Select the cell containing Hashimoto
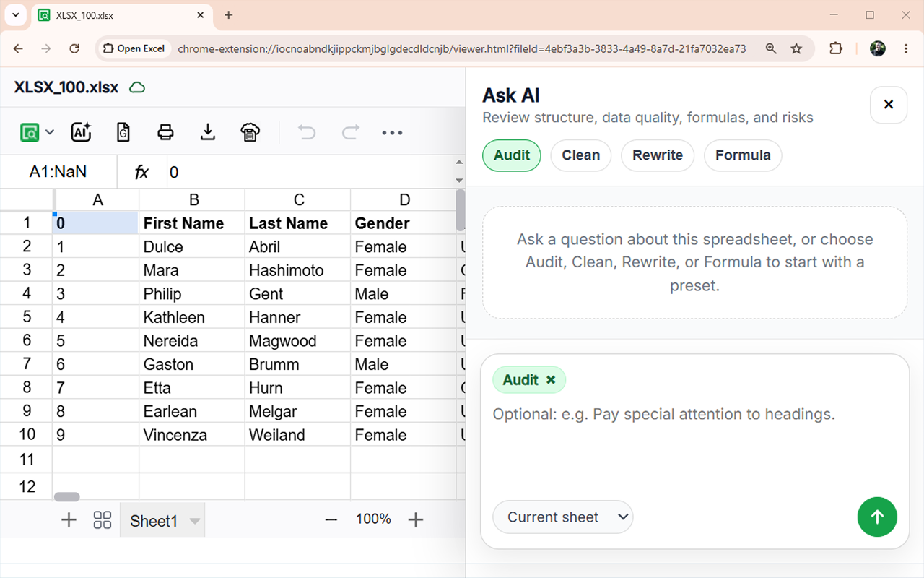 (297, 270)
